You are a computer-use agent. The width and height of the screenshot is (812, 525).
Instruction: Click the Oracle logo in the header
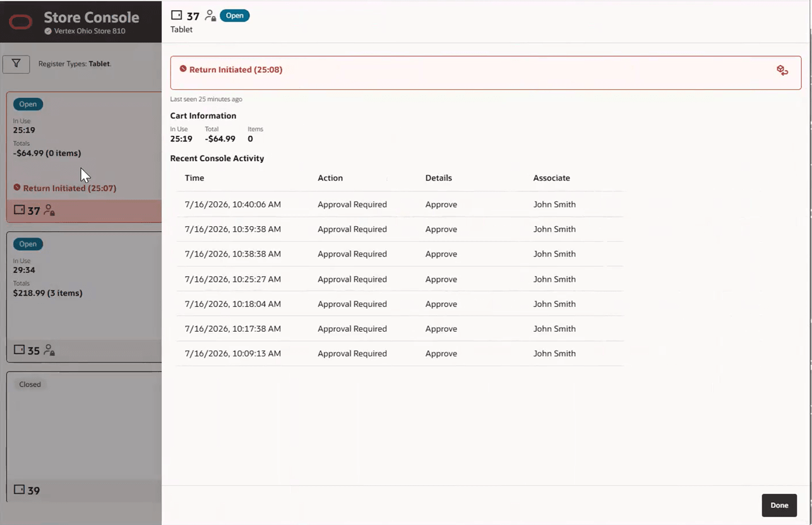coord(21,22)
